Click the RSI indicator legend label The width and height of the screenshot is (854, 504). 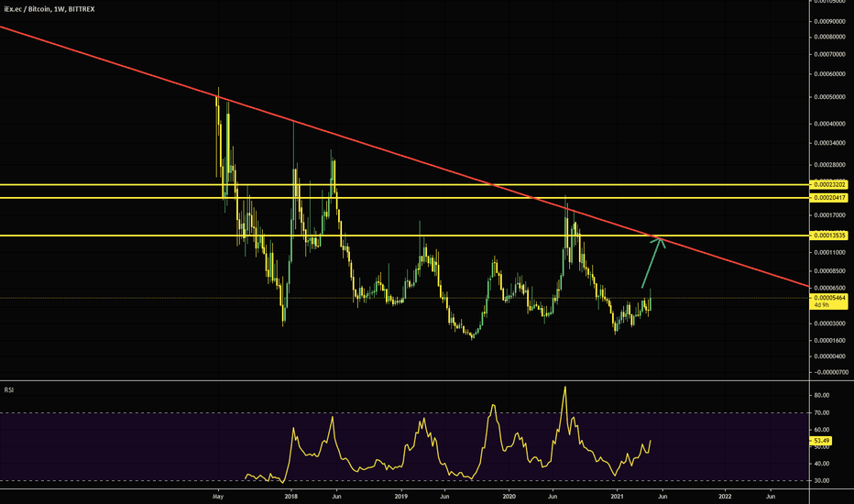(x=9, y=389)
